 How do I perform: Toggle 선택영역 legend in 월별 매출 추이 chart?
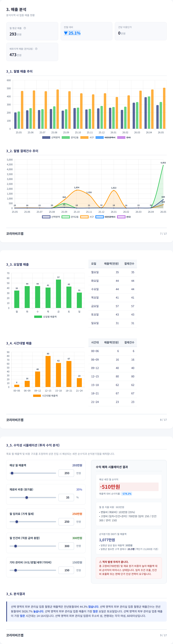(51, 137)
